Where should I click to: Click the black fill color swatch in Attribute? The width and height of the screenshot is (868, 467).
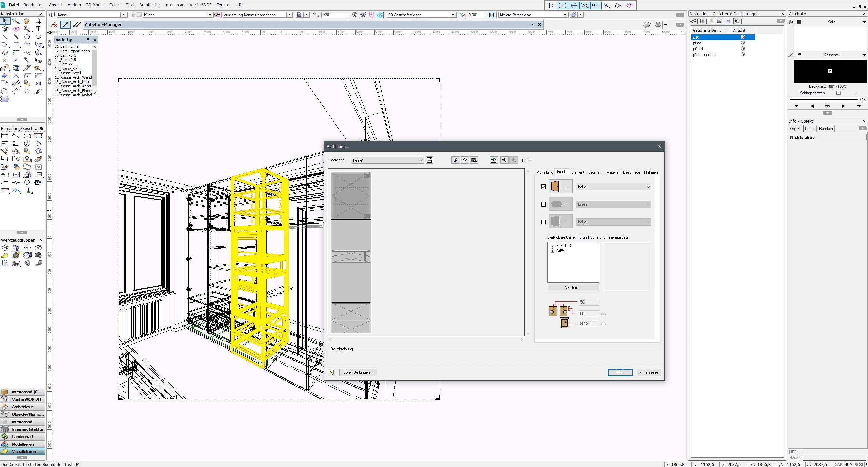click(799, 22)
